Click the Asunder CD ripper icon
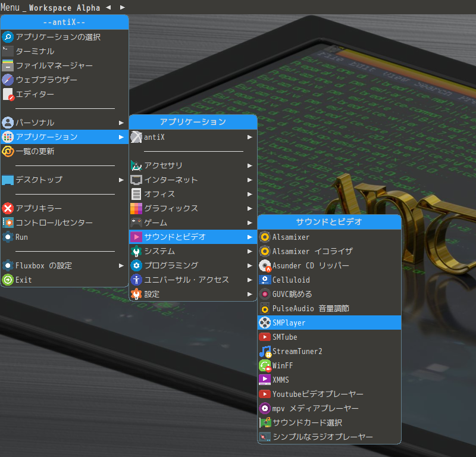The height and width of the screenshot is (457, 476). tap(265, 265)
